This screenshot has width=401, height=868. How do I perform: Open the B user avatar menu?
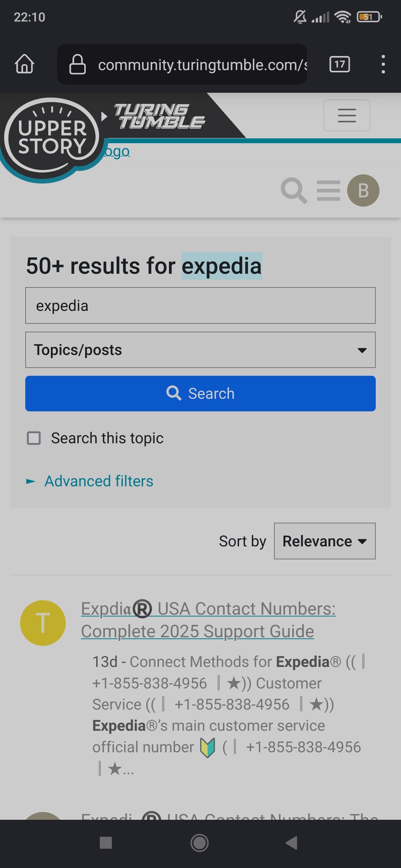point(363,190)
